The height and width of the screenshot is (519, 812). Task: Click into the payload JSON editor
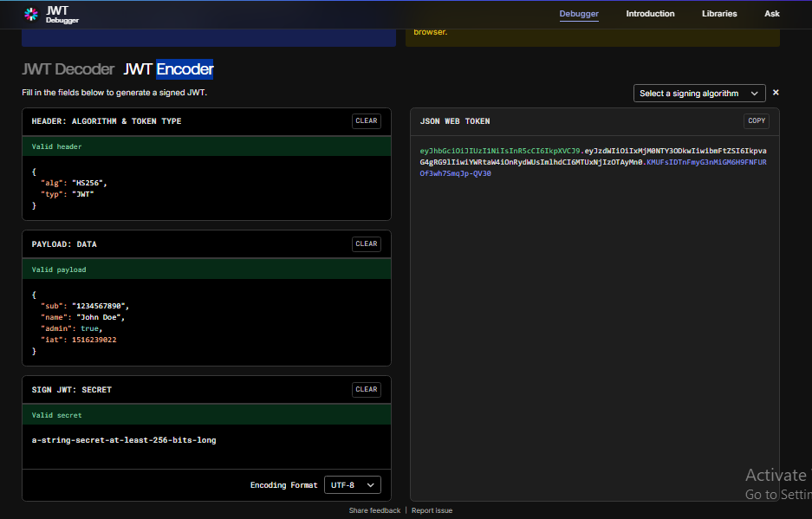206,321
